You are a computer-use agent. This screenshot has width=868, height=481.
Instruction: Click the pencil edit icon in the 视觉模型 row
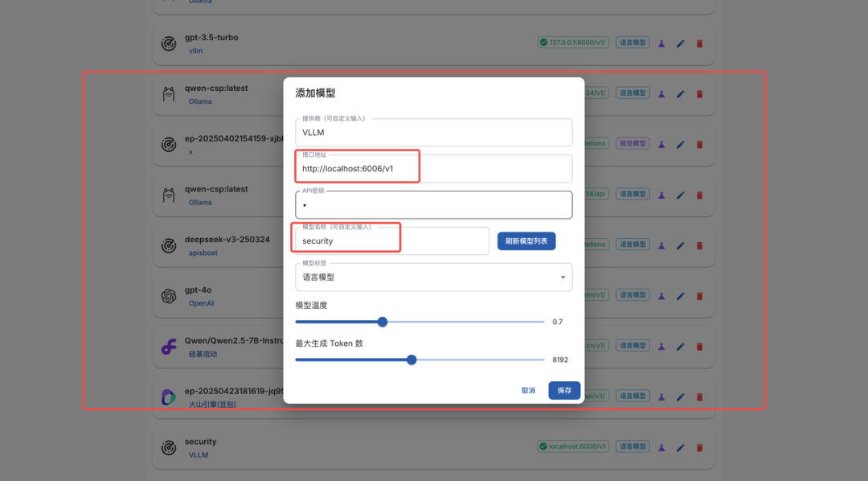[681, 145]
